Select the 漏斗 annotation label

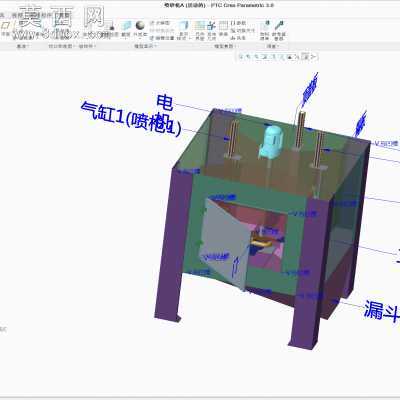tap(382, 311)
